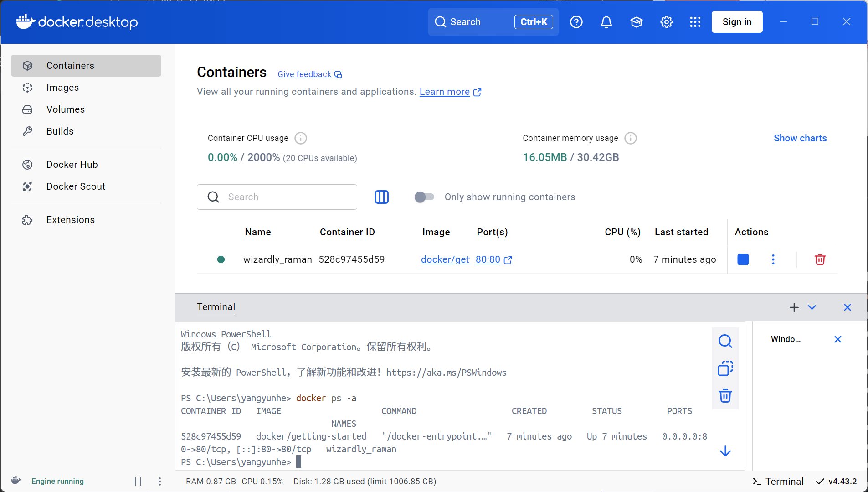Open the Extensions panel

70,219
